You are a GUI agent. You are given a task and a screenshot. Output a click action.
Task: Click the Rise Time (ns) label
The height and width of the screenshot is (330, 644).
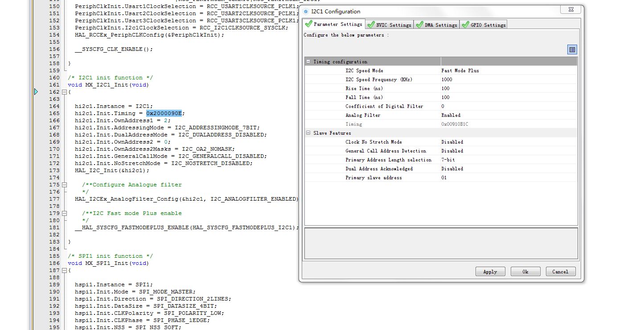(x=364, y=88)
